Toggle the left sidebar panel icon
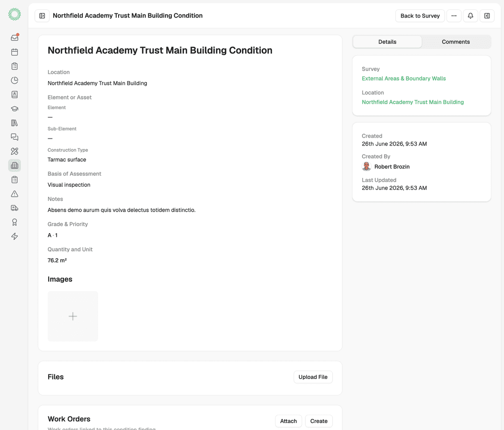 [42, 16]
